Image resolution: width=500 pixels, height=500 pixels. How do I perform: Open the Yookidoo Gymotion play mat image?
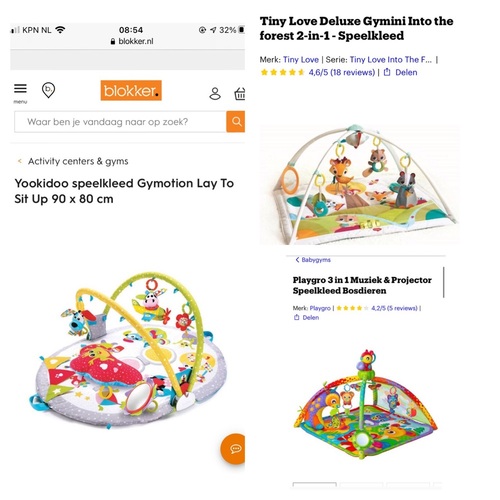click(x=129, y=350)
